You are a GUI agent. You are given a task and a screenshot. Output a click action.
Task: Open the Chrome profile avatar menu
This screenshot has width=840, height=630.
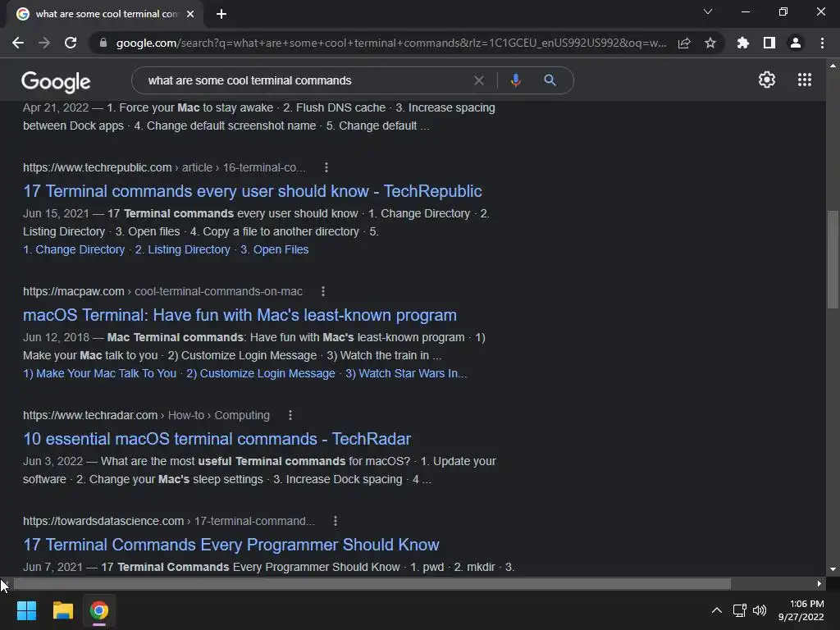(796, 43)
